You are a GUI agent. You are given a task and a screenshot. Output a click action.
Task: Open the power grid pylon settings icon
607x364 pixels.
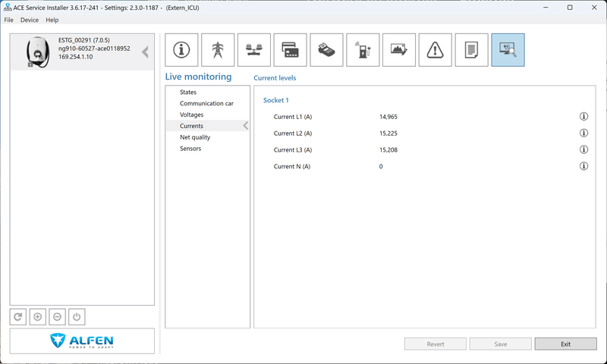(218, 50)
